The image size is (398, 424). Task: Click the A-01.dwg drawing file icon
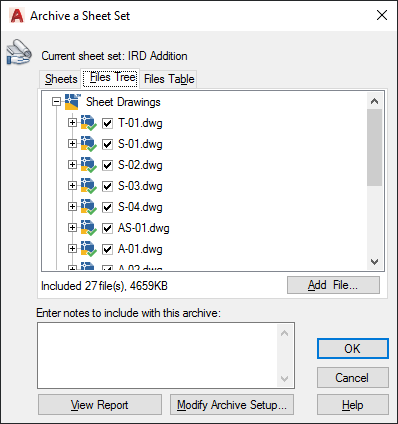click(x=89, y=249)
